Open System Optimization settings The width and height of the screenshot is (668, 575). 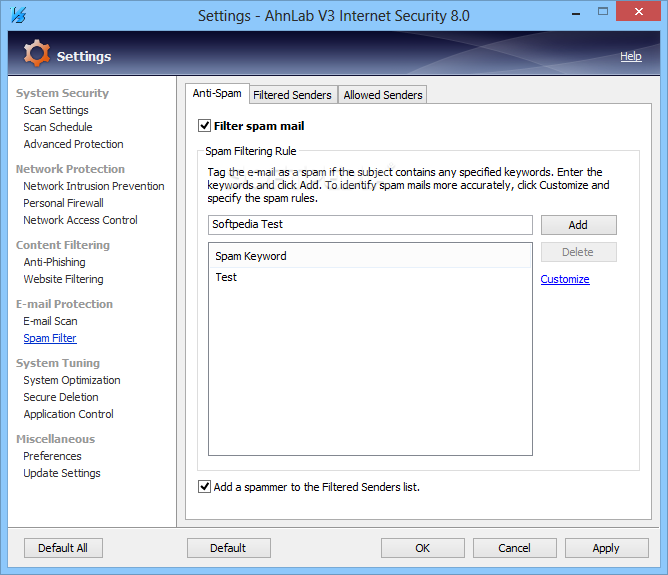[72, 380]
